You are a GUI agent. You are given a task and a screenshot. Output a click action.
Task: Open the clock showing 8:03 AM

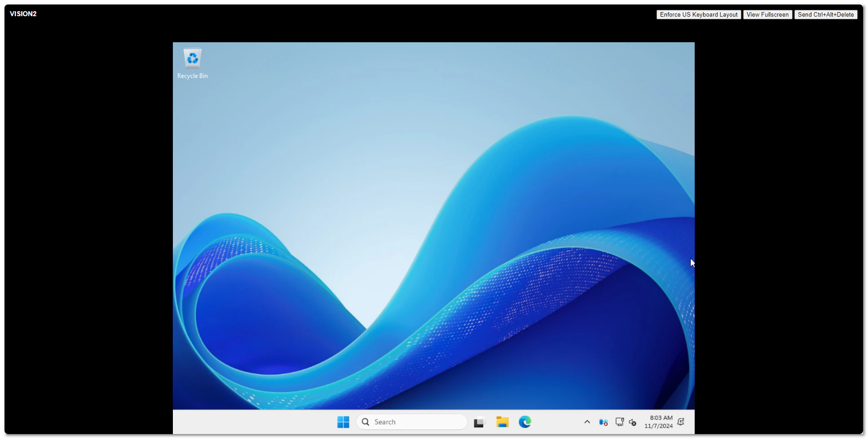[x=658, y=422]
